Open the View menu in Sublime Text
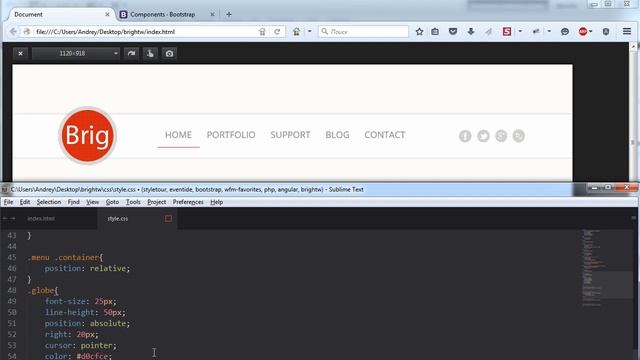The image size is (640, 360). pyautogui.click(x=93, y=202)
